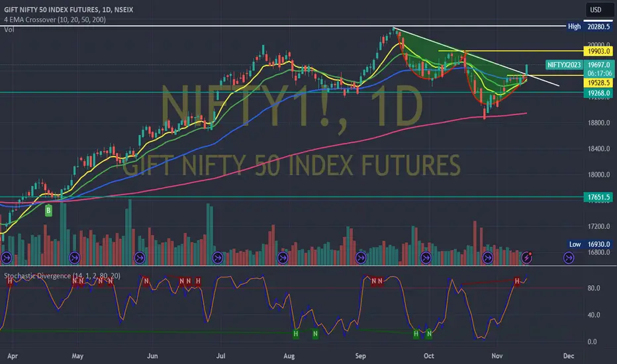The width and height of the screenshot is (617, 364).
Task: Click the 19528.5 yellow price label
Action: point(598,83)
